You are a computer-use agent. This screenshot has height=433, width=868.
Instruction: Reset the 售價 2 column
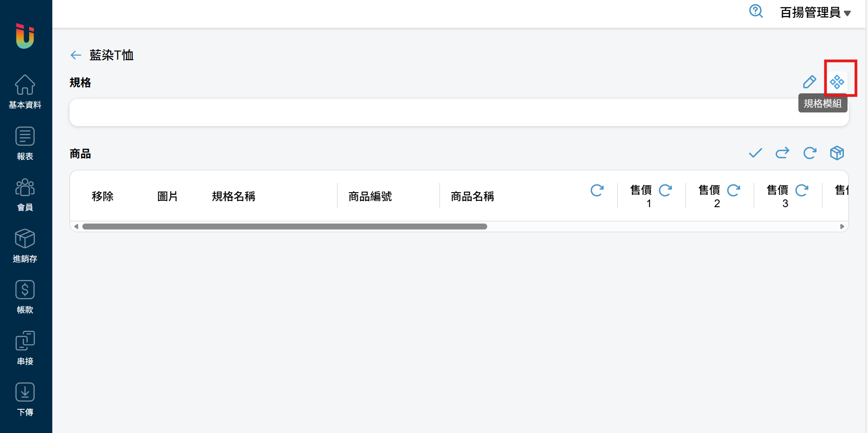tap(733, 190)
